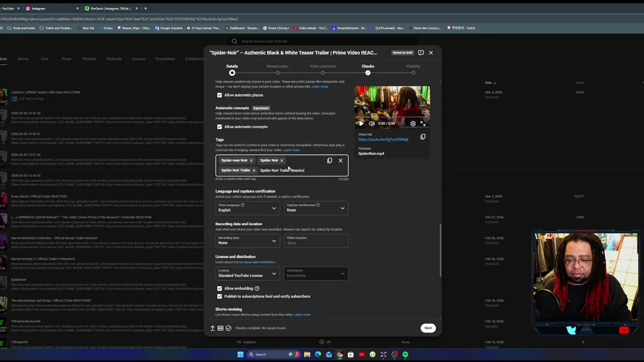
Task: Open the Shorts tab on channel content
Action: pos(23,59)
